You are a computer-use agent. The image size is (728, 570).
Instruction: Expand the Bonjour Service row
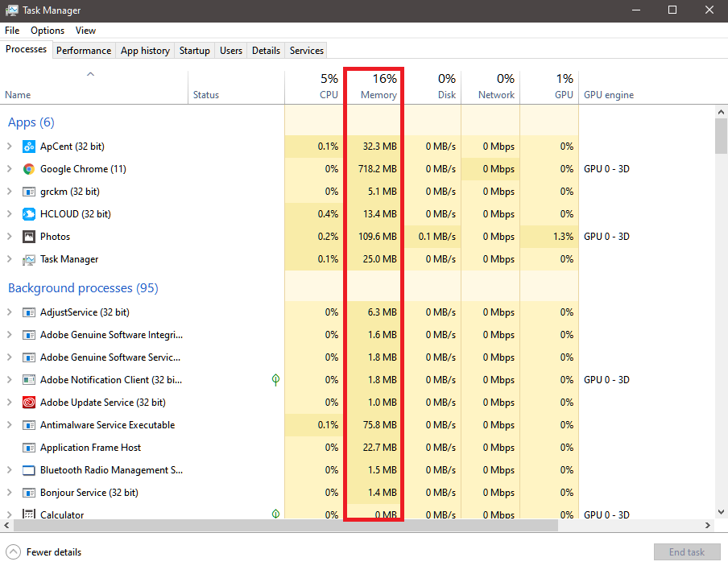tap(10, 493)
